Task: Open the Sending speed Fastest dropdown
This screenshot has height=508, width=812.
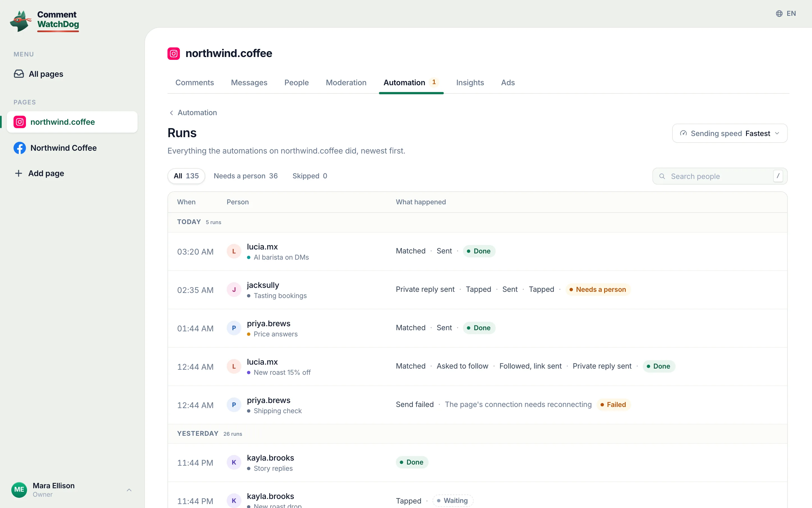Action: coord(729,133)
